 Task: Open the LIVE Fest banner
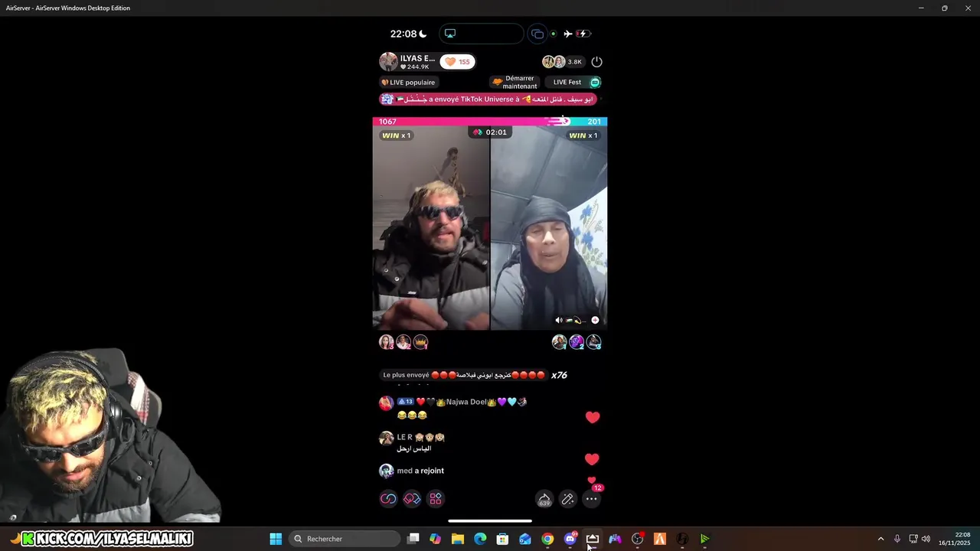[x=573, y=82]
